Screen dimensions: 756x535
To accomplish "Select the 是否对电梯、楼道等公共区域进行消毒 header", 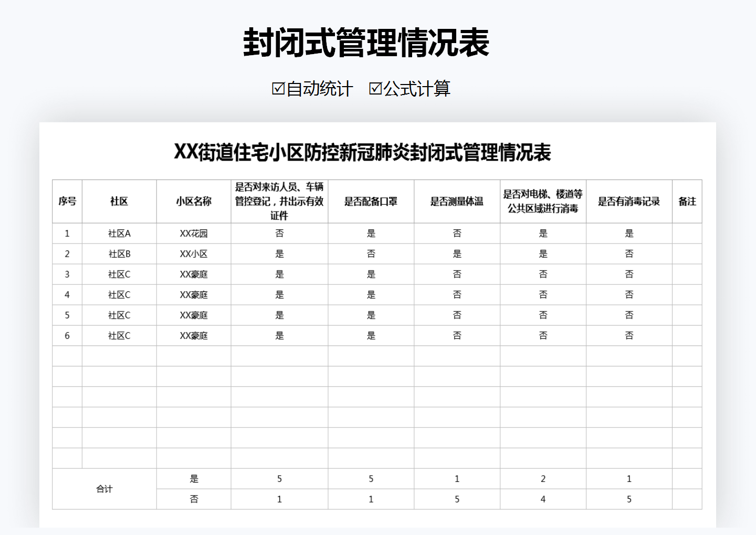I will pyautogui.click(x=543, y=201).
